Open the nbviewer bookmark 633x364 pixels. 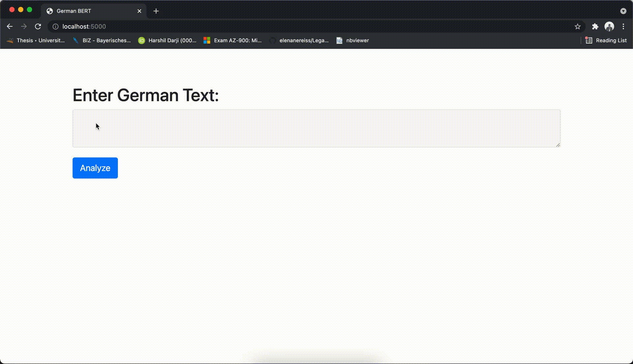(x=353, y=40)
